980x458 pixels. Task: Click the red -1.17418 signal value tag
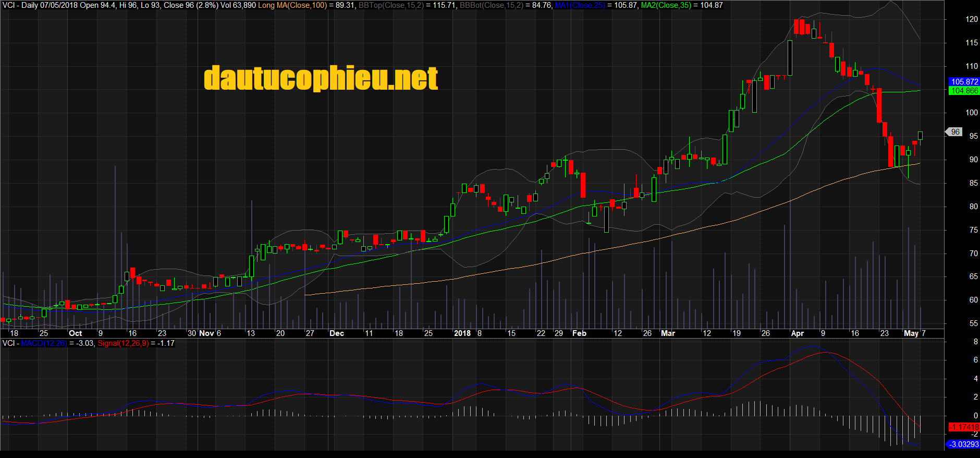coord(963,427)
